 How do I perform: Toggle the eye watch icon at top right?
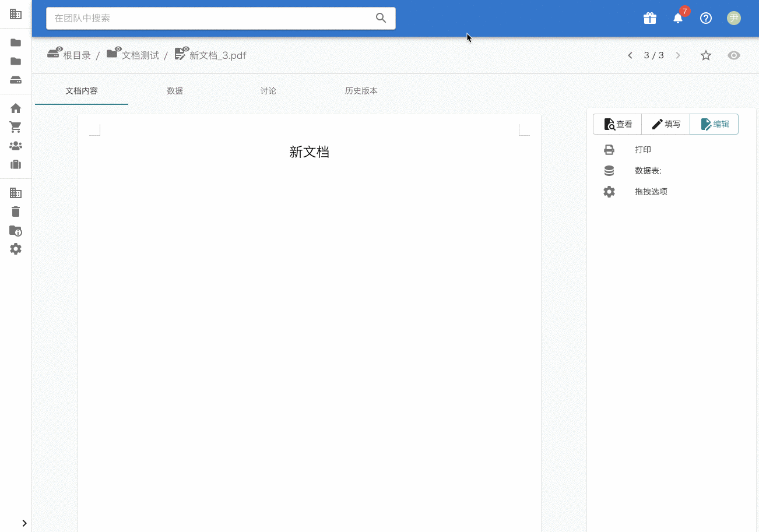[733, 55]
